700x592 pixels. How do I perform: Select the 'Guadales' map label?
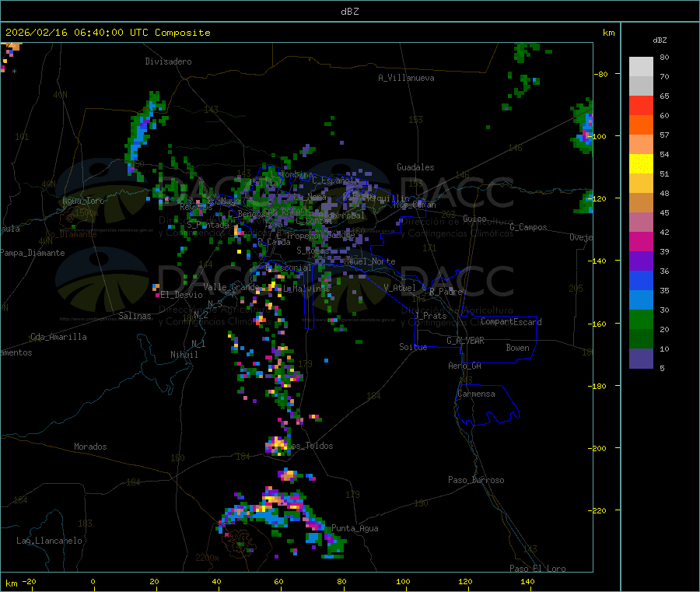tap(415, 167)
